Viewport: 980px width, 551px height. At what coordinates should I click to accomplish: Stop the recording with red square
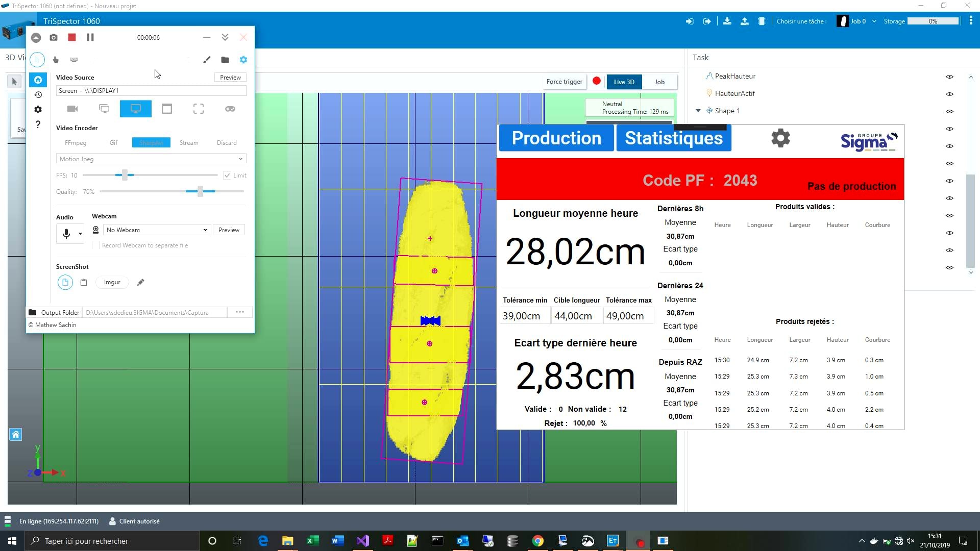72,37
